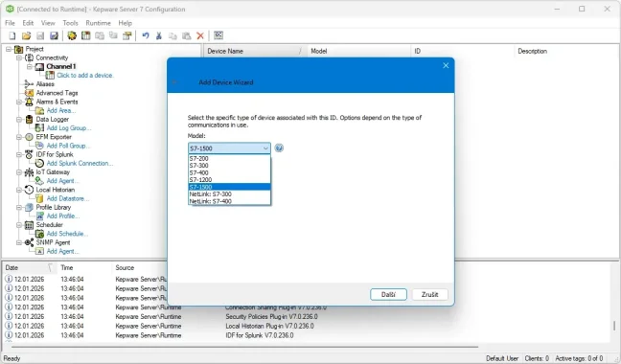Click the Description column header

(566, 51)
